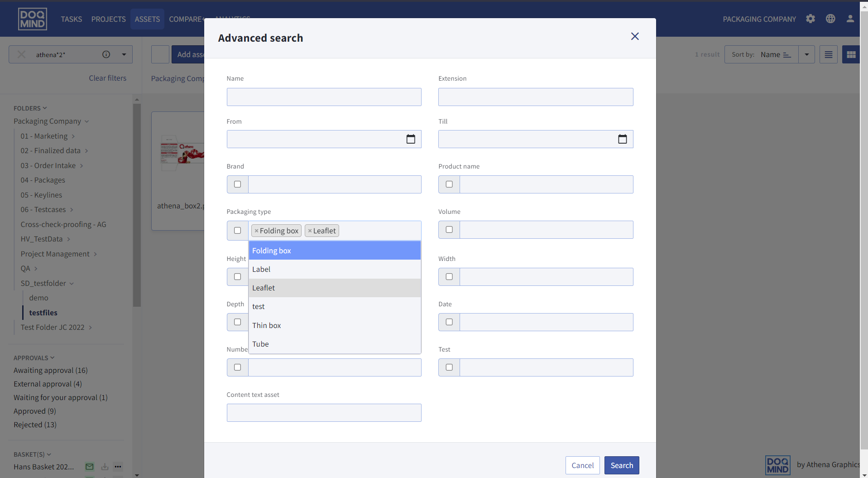
Task: Open the settings gear icon
Action: click(x=810, y=19)
